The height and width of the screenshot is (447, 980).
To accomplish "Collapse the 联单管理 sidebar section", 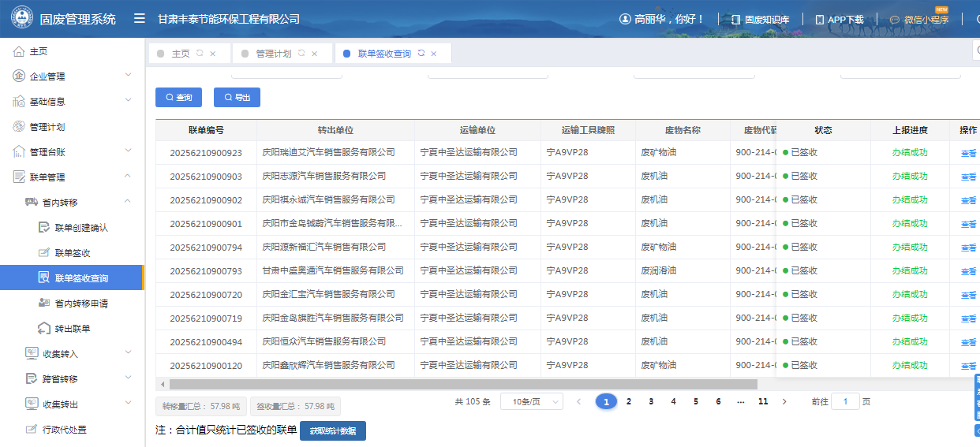I will pyautogui.click(x=71, y=177).
